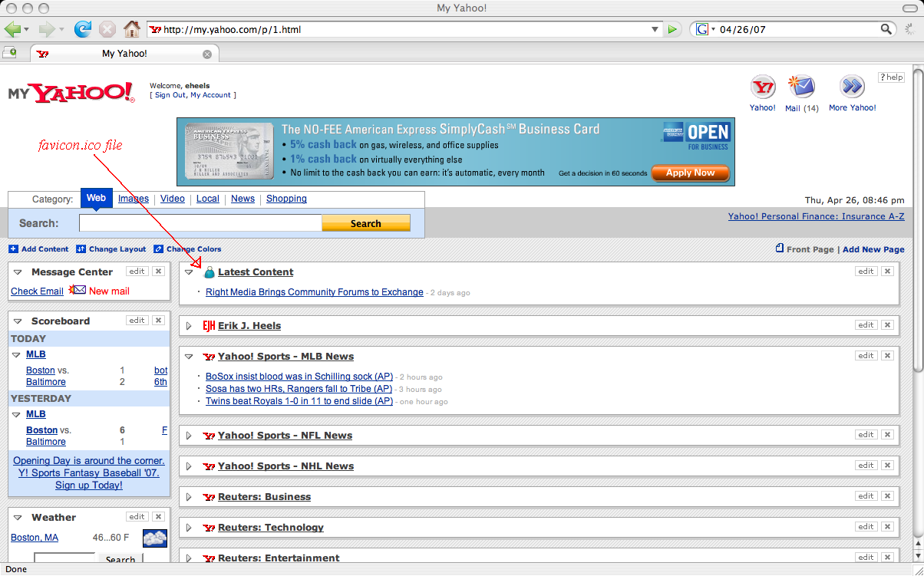Image resolution: width=924 pixels, height=576 pixels.
Task: Close the Message Center module
Action: 158,272
